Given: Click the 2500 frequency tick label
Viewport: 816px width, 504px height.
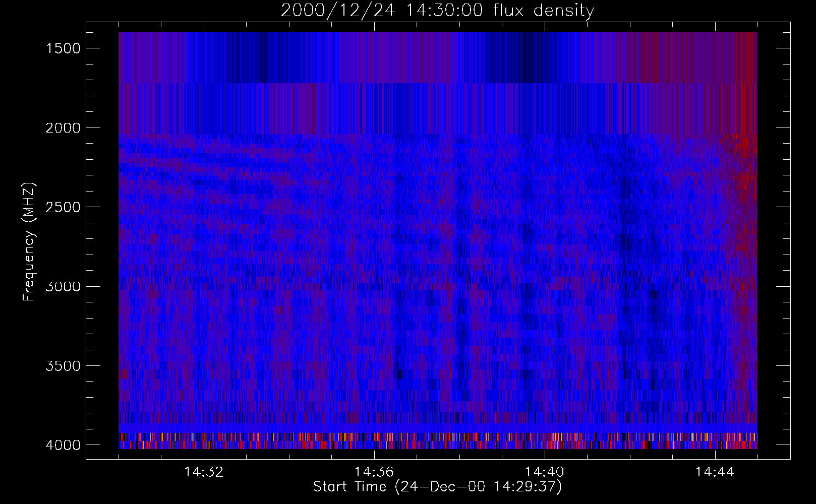Looking at the screenshot, I should [x=63, y=207].
